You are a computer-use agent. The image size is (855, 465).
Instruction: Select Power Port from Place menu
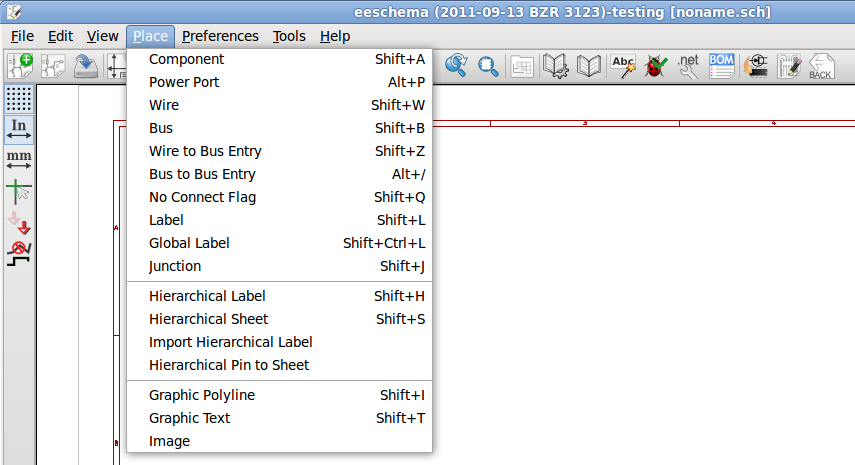click(184, 82)
